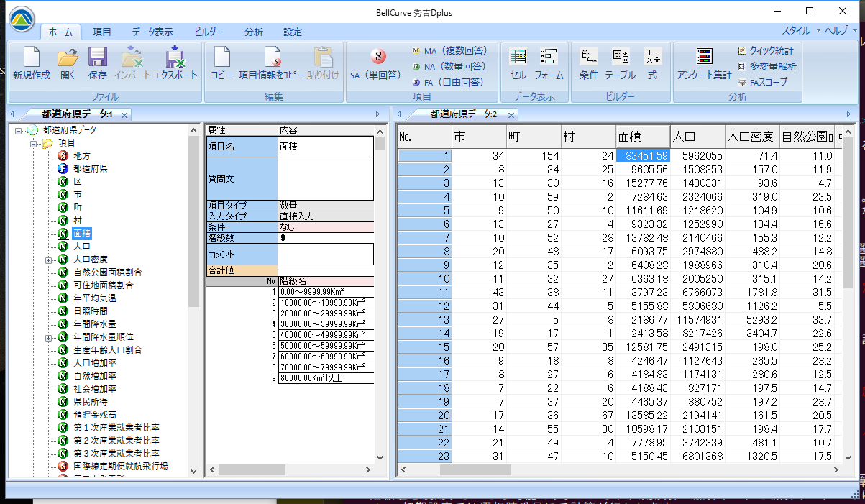Open the ホーム ribbon tab
This screenshot has width=865, height=504.
pyautogui.click(x=60, y=32)
